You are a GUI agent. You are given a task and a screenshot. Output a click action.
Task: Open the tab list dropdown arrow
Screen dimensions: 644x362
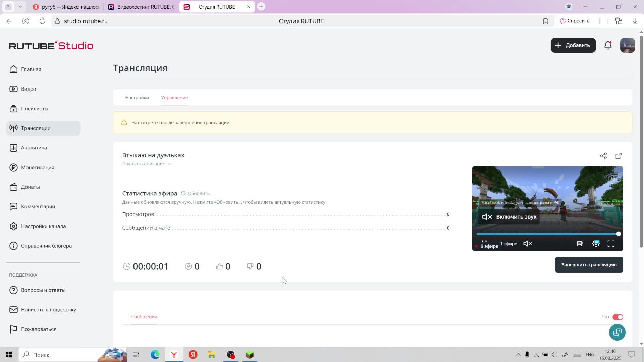20,7
